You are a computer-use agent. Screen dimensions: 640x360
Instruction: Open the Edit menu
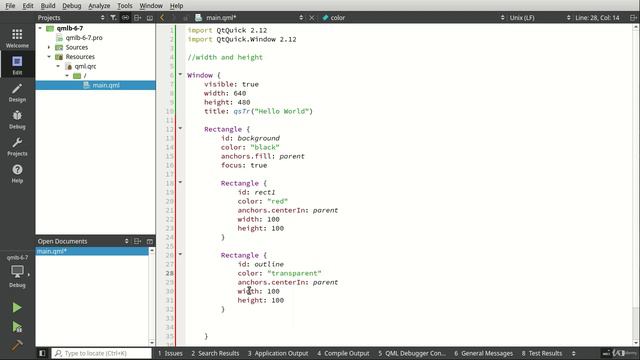coord(28,6)
